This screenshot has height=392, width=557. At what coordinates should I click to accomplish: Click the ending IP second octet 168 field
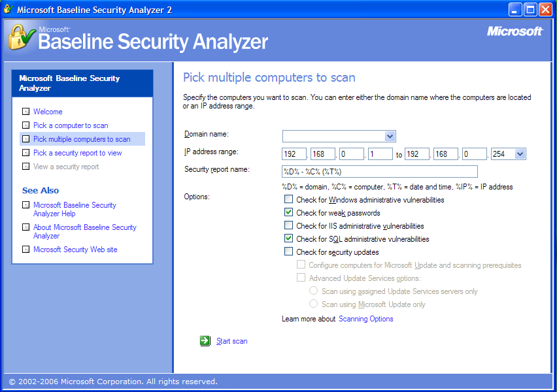(446, 154)
